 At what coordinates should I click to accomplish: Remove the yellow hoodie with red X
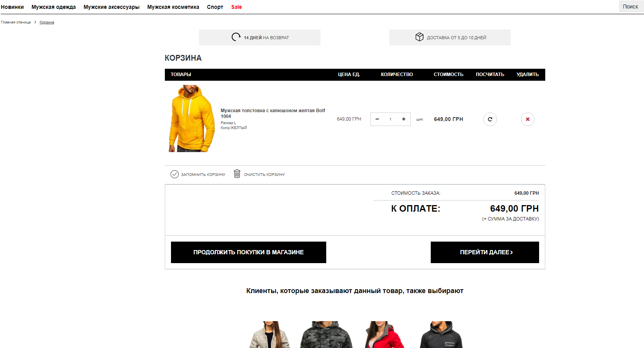528,119
